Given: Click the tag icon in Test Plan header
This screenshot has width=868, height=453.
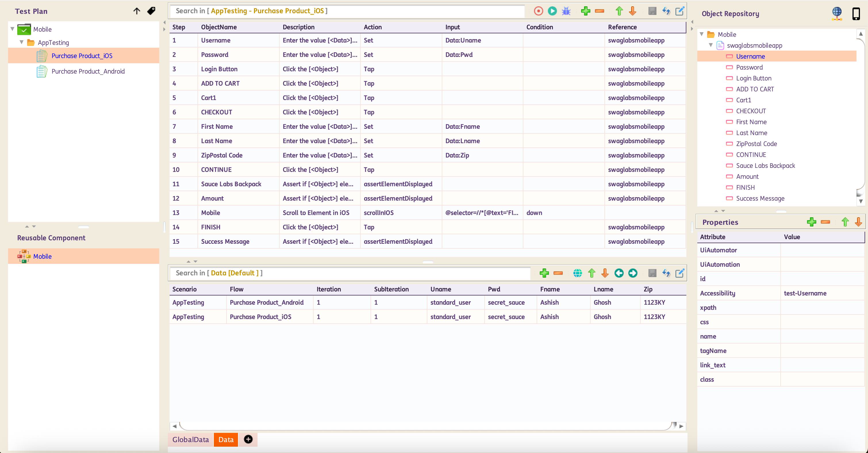Looking at the screenshot, I should [151, 11].
